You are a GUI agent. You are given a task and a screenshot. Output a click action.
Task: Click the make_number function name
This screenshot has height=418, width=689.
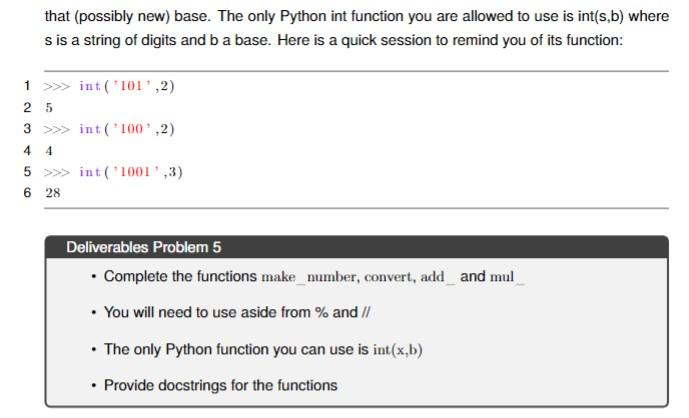[310, 277]
